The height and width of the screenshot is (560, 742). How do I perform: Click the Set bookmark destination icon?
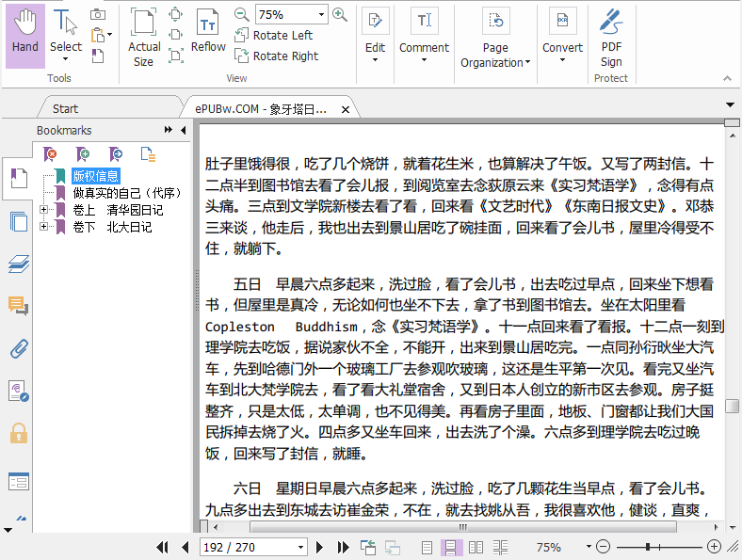[116, 154]
